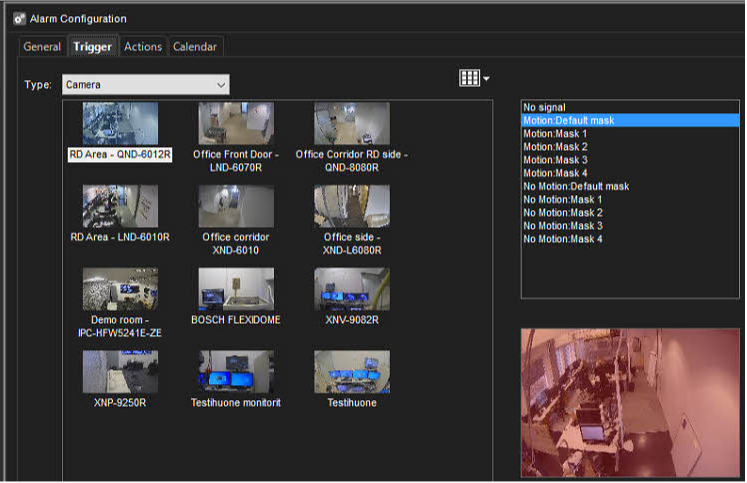This screenshot has width=747, height=483.
Task: Select the XNP-9250R camera thumbnail
Action: (x=120, y=372)
